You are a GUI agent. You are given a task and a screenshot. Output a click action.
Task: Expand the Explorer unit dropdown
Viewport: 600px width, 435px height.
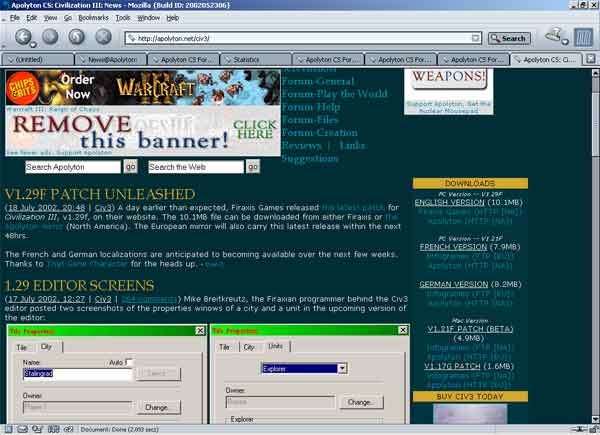coord(342,368)
